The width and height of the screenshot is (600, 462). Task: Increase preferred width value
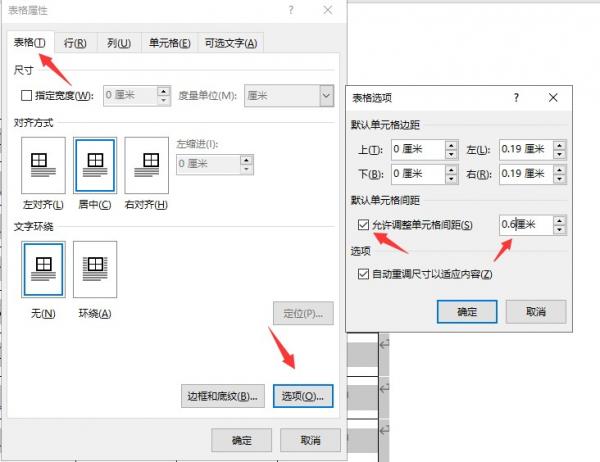[x=163, y=91]
